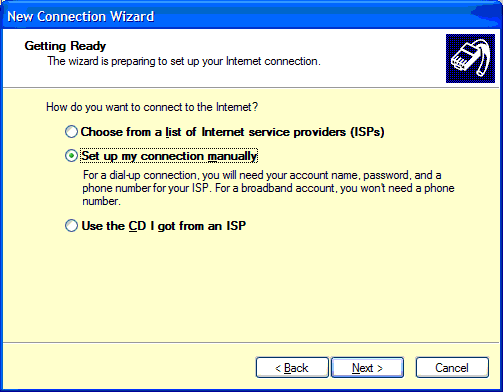Click the dial-up connection description paragraph
Image resolution: width=503 pixels, height=392 pixels.
[x=268, y=188]
